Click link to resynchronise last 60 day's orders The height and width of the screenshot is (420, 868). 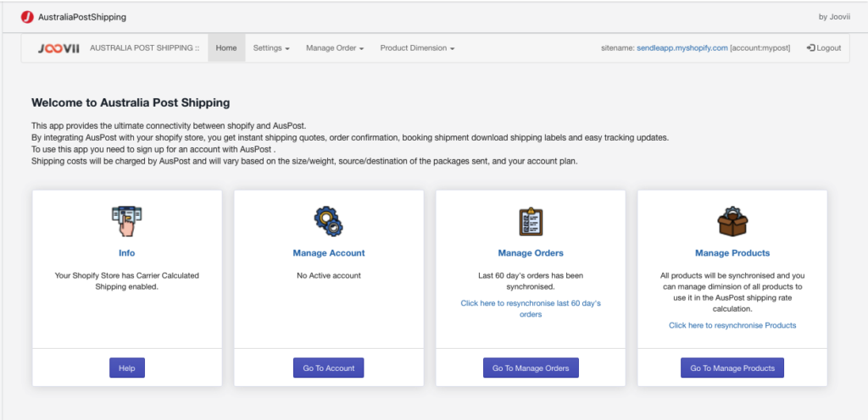[x=531, y=309]
